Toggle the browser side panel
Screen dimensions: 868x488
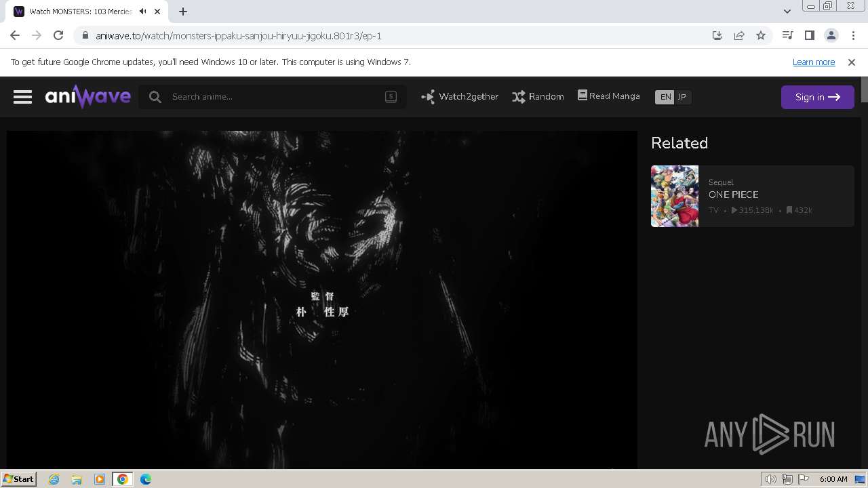[809, 35]
